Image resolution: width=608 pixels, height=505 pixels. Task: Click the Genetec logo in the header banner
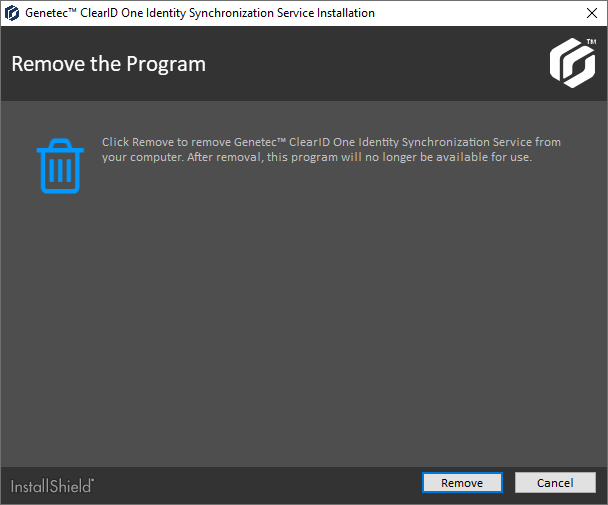pos(571,63)
